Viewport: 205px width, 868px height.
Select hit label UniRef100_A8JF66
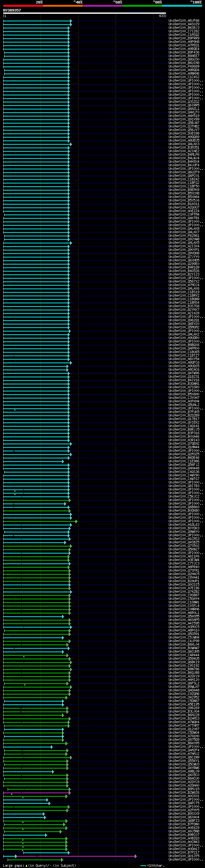click(x=184, y=21)
